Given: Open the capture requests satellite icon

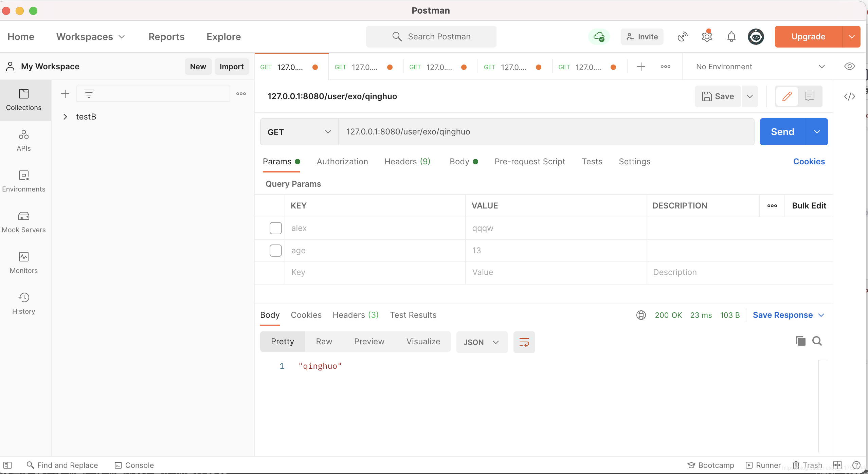Looking at the screenshot, I should point(682,37).
